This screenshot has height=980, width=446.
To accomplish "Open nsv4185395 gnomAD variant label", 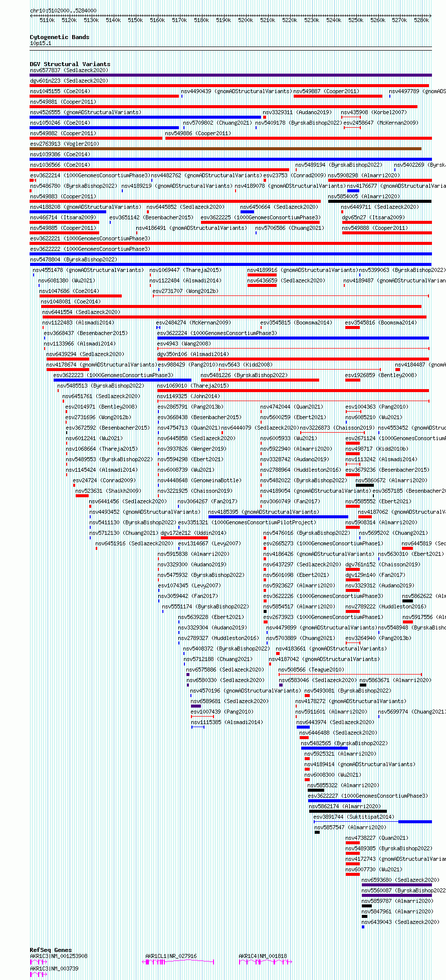I will [264, 512].
